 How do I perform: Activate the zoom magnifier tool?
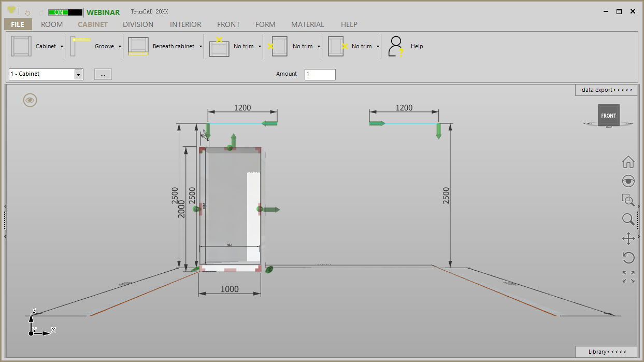628,219
